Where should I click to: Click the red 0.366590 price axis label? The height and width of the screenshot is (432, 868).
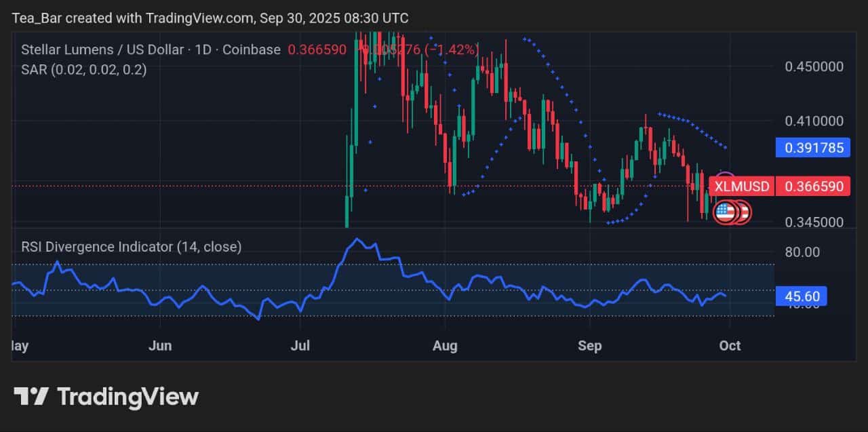click(x=814, y=186)
